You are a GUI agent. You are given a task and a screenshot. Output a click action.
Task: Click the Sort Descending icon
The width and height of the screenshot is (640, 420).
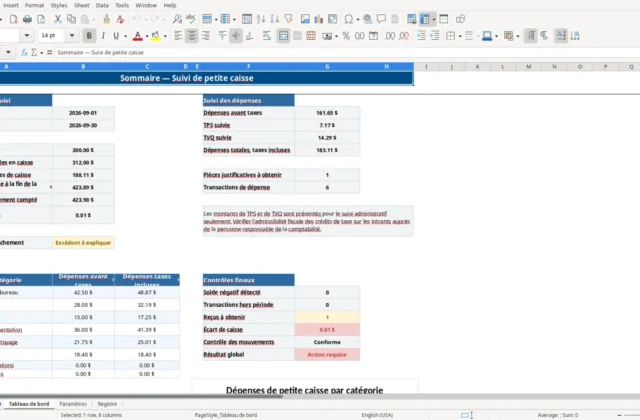tap(275, 19)
